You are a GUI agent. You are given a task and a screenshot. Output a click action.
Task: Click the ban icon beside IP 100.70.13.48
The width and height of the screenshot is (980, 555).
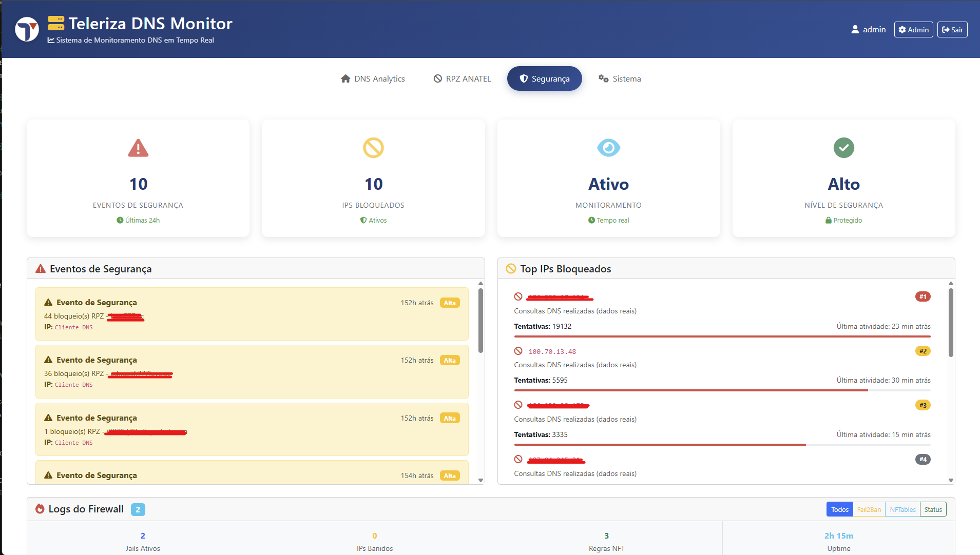pyautogui.click(x=518, y=351)
